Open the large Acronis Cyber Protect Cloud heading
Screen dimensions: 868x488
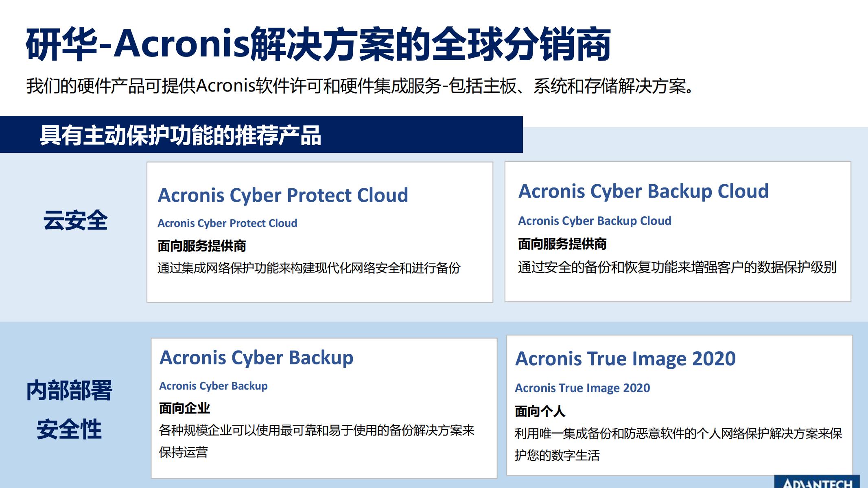point(283,196)
